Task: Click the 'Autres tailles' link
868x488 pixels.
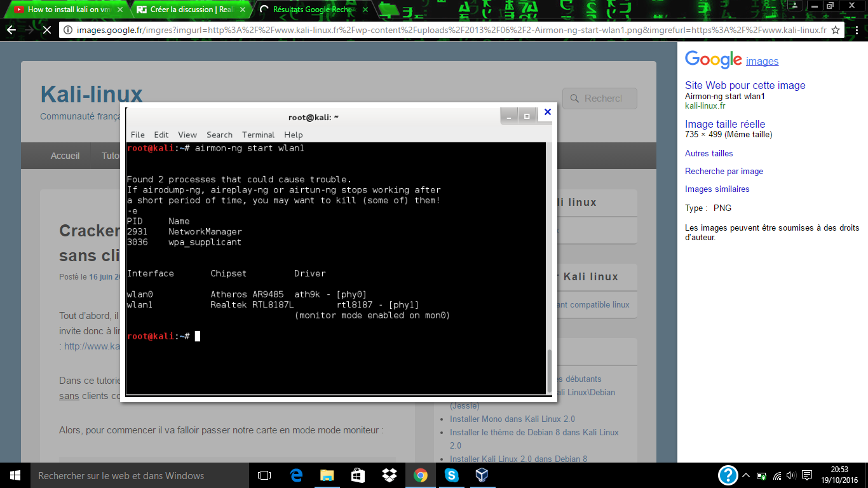Action: pyautogui.click(x=709, y=153)
